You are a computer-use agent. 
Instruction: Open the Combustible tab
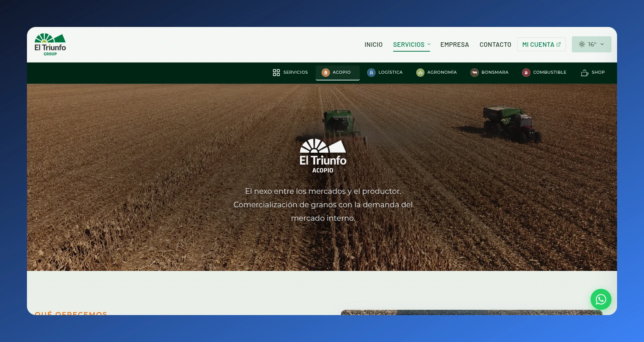[x=544, y=73]
